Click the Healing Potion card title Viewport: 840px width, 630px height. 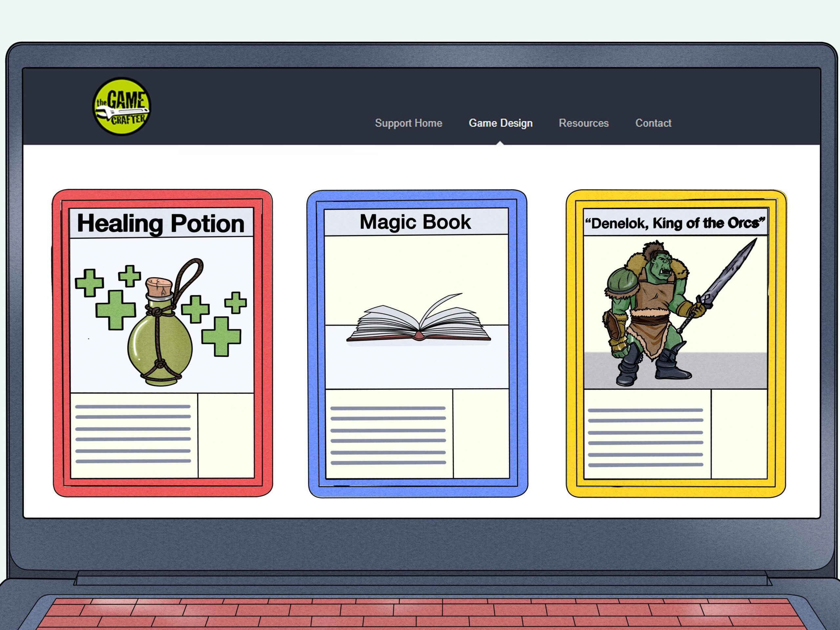pos(161,223)
